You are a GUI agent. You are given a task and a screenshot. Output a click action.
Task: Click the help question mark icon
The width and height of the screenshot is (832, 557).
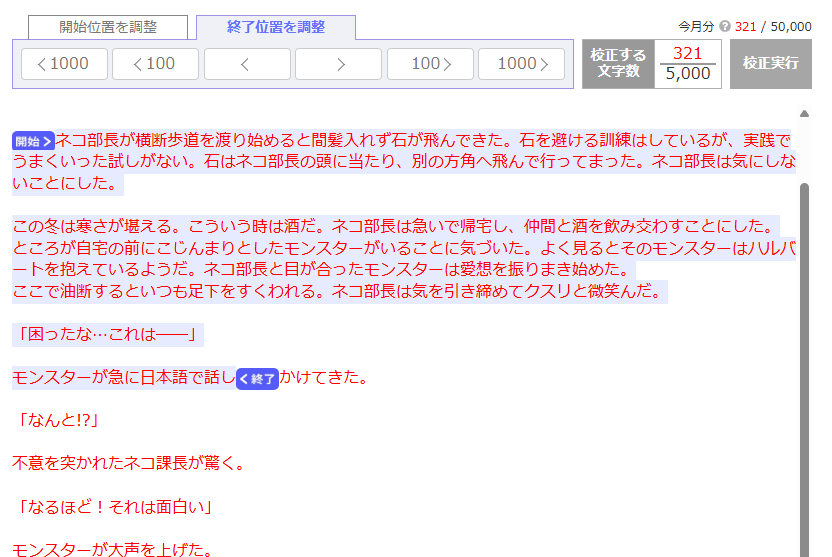click(725, 27)
